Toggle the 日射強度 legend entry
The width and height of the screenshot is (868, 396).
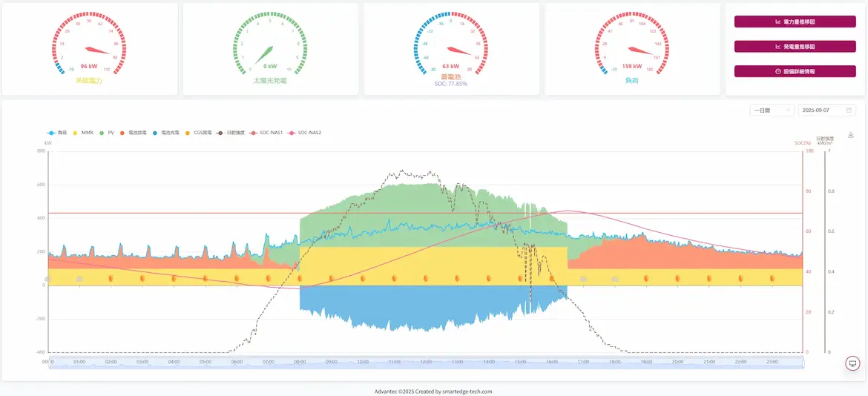coord(230,133)
